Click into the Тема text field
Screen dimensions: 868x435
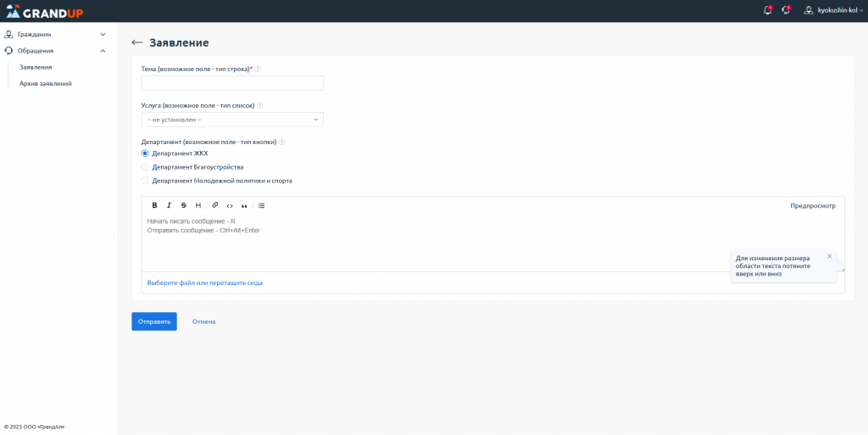click(x=232, y=83)
